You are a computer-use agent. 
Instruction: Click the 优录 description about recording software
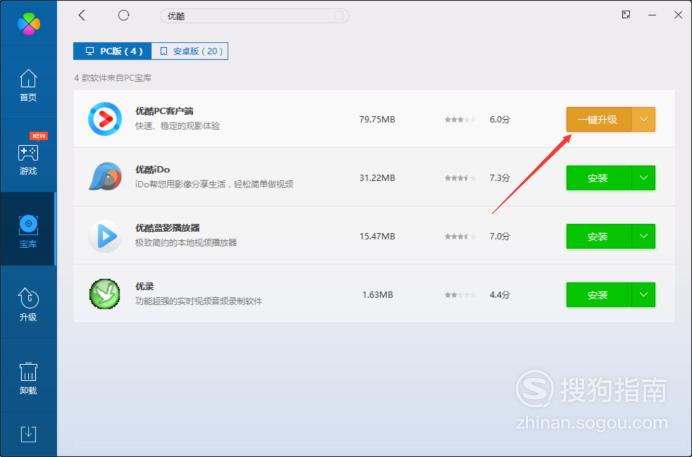[199, 301]
